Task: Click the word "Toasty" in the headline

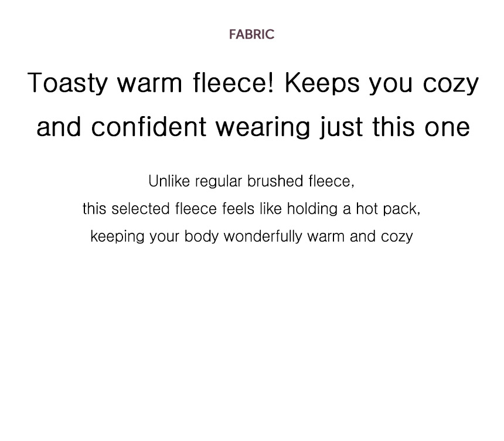Action: 68,83
